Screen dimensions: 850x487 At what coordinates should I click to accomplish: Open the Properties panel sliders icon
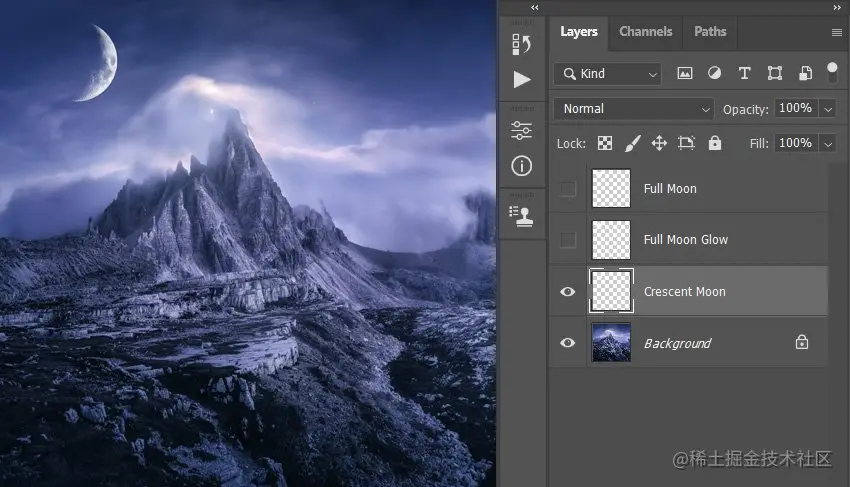pos(521,131)
